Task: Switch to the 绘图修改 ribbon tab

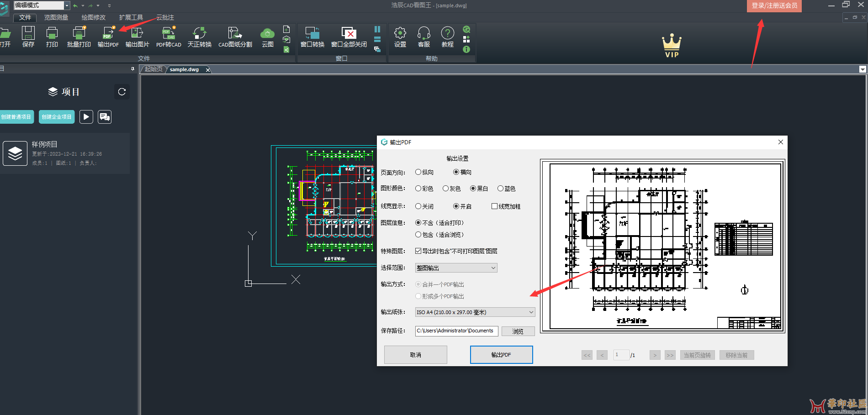Action: tap(94, 17)
